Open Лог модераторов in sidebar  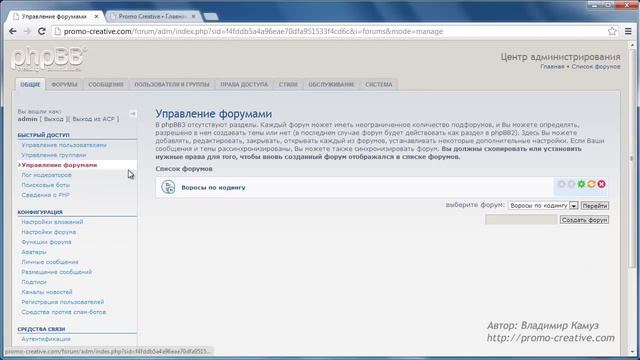click(46, 175)
